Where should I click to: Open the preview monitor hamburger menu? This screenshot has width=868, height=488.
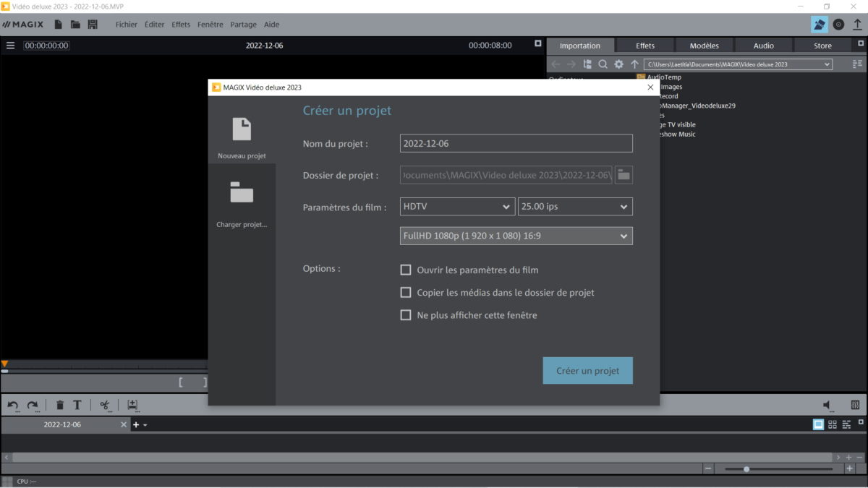coord(11,45)
